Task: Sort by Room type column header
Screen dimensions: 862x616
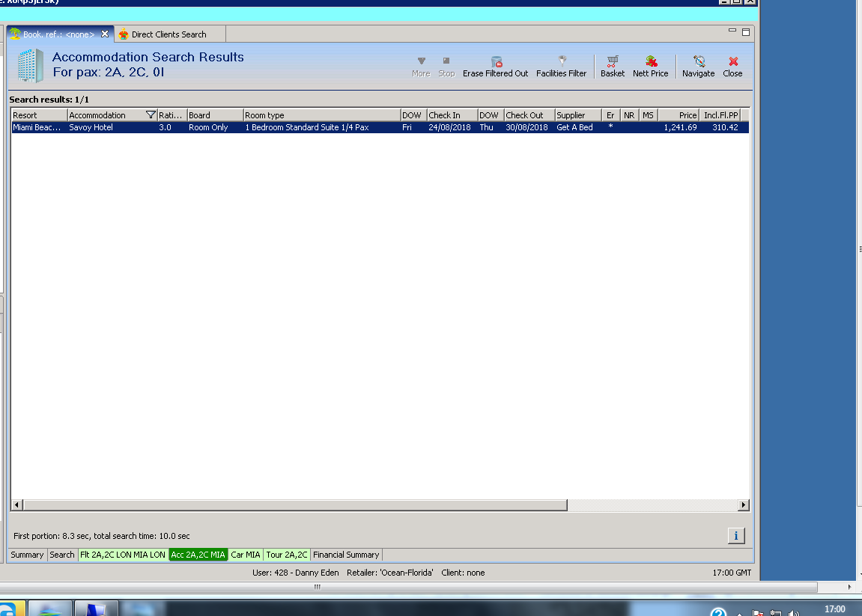Action: [321, 115]
